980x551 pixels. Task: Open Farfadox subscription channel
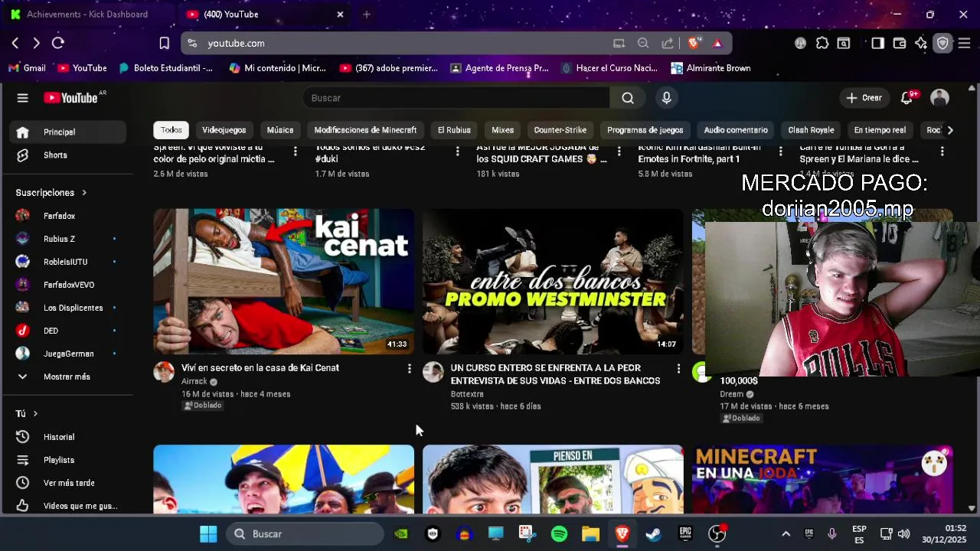pyautogui.click(x=69, y=216)
